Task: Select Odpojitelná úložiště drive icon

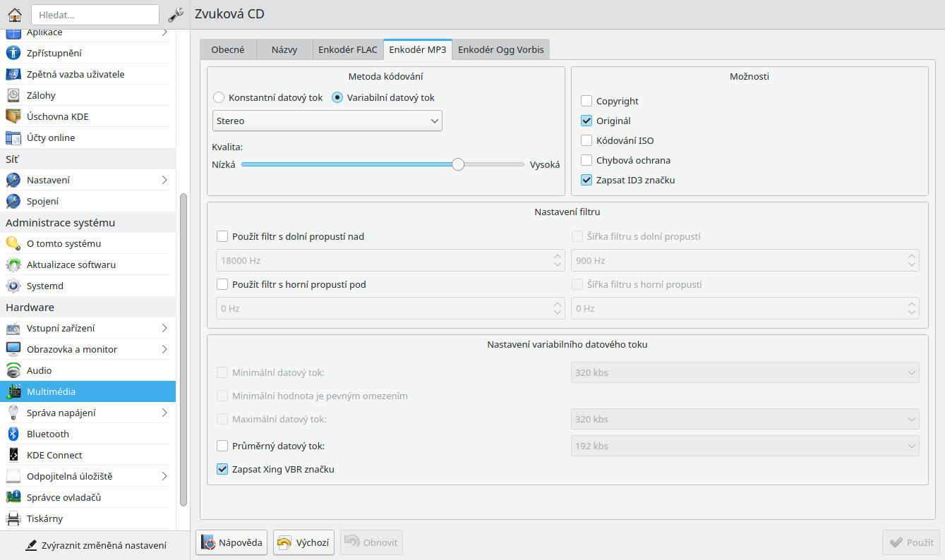Action: click(13, 476)
